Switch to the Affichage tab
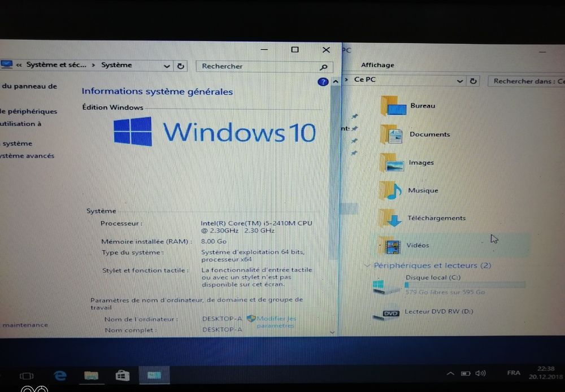565x392 pixels. [x=377, y=65]
